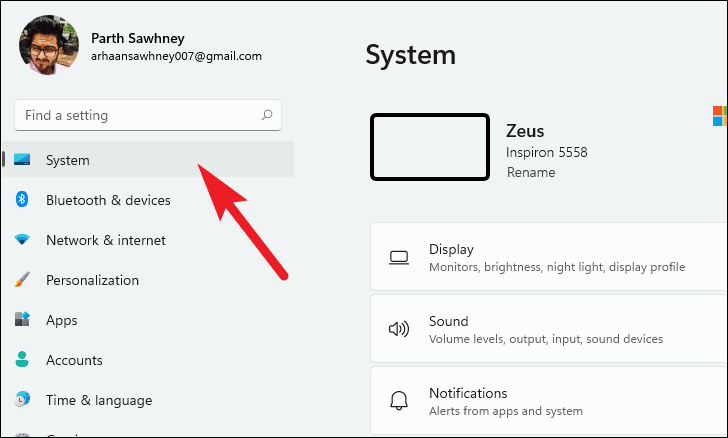Click 'Volume levels, output, input, sound devices' text

(x=546, y=339)
